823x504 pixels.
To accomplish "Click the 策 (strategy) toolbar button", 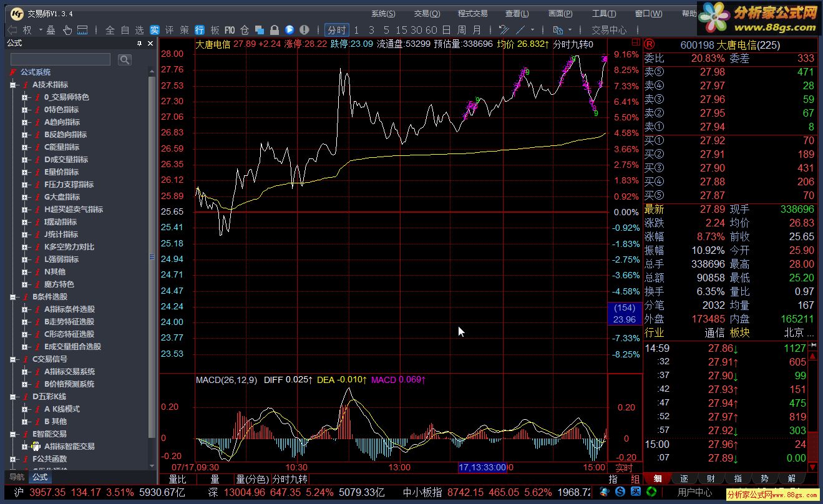I will [x=185, y=30].
